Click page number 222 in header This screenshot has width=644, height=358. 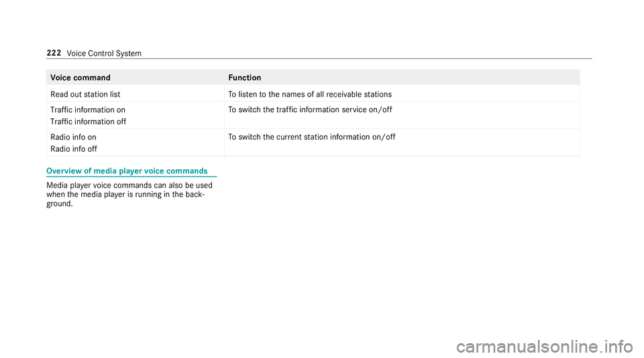click(54, 52)
